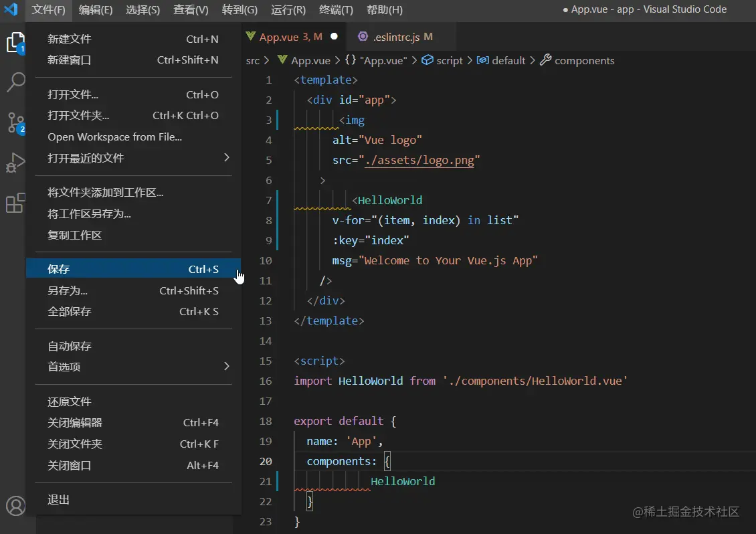The width and height of the screenshot is (756, 534).
Task: Open the ./assets/logo.png link in code
Action: (419, 160)
